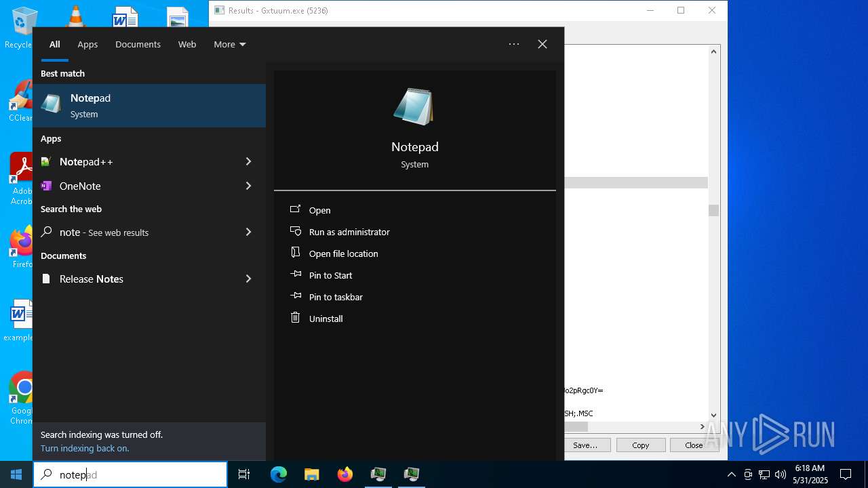Open the notification center icon
The width and height of the screenshot is (868, 488).
coord(846,474)
